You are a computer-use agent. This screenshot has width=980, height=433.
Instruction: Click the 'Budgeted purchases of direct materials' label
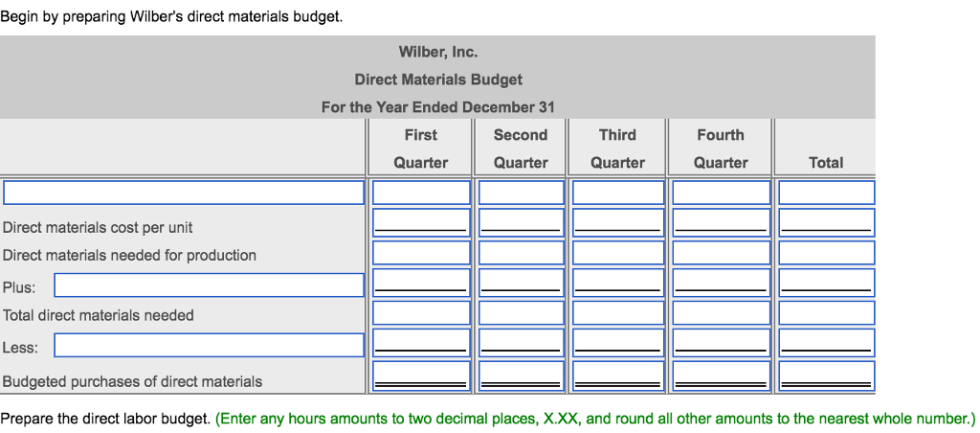point(132,381)
